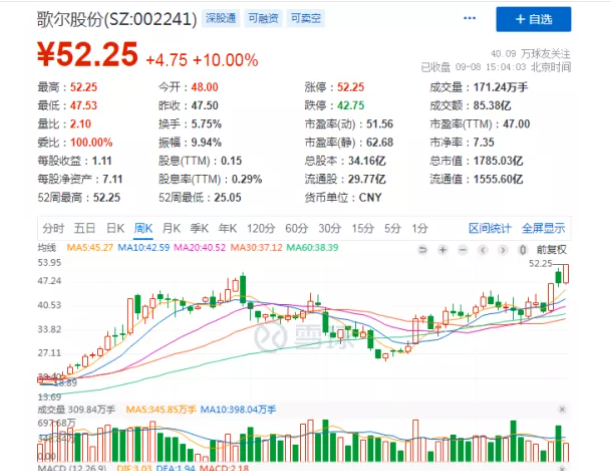Select the 1分 interval tab
The width and height of the screenshot is (611, 471).
click(x=420, y=228)
